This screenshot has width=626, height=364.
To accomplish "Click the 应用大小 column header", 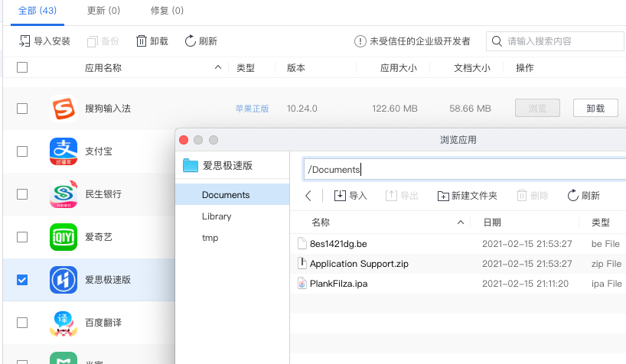I will (399, 68).
